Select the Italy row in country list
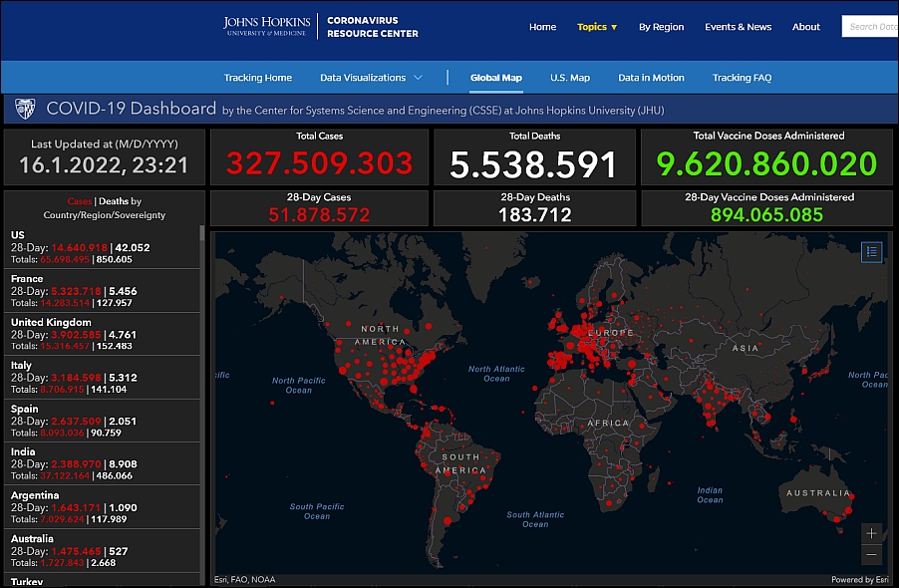The height and width of the screenshot is (588, 899). coord(102,377)
